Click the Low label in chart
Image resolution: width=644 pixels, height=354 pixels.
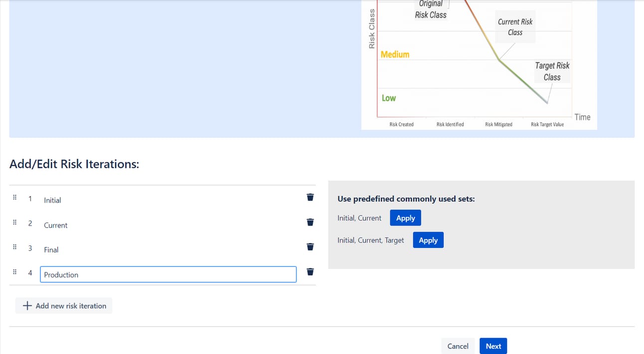tap(389, 98)
